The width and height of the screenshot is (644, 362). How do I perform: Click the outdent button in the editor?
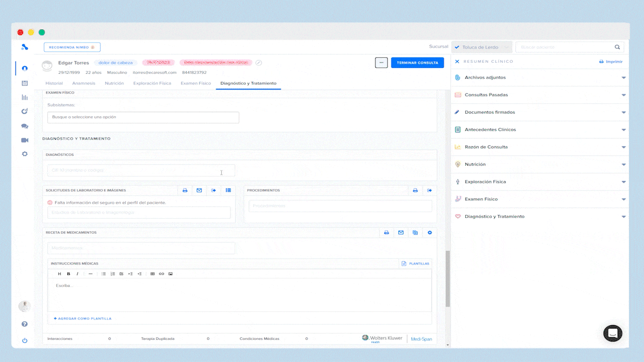coord(139,274)
